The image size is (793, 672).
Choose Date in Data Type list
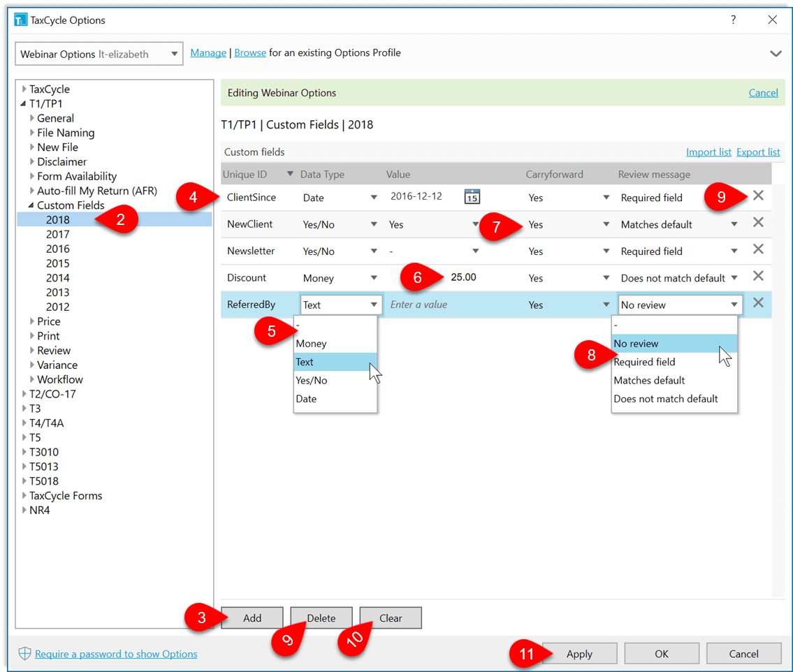[x=335, y=398]
